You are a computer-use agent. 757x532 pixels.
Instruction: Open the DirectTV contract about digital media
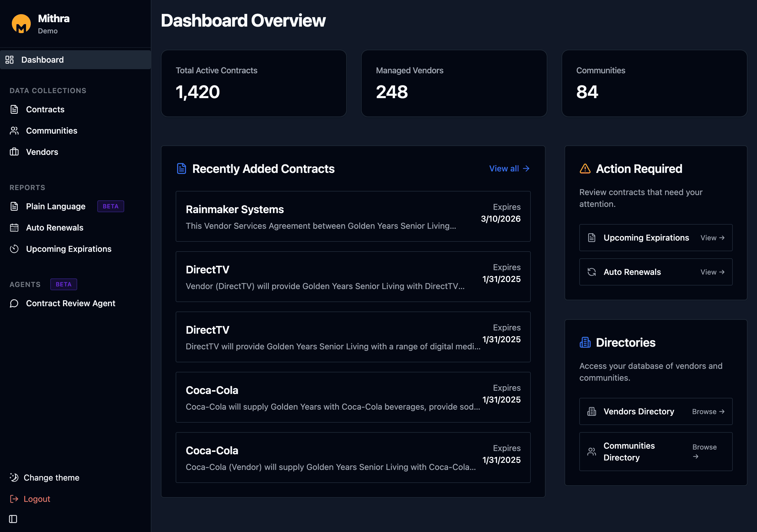coord(353,337)
